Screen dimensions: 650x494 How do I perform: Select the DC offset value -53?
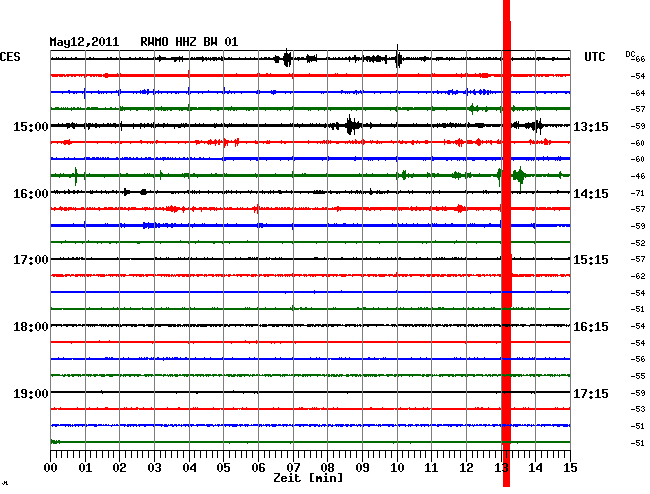(x=638, y=409)
